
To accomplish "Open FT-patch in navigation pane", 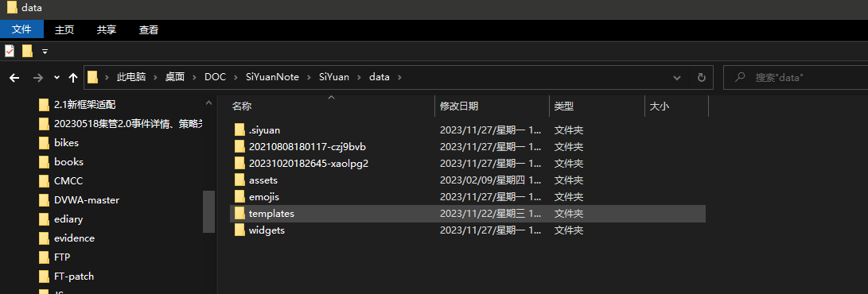I will 74,277.
